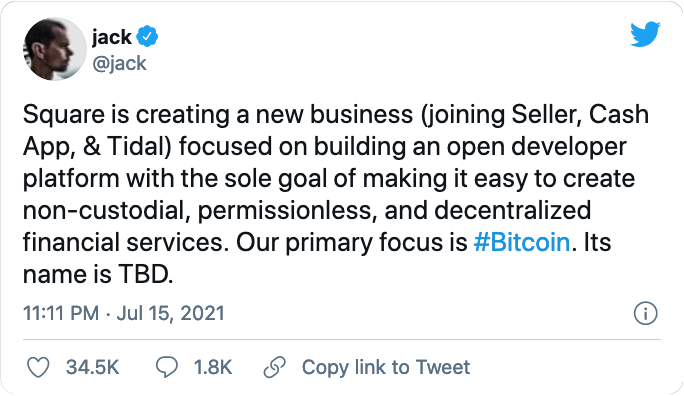Click the blue verified badge
The width and height of the screenshot is (684, 396).
147,37
